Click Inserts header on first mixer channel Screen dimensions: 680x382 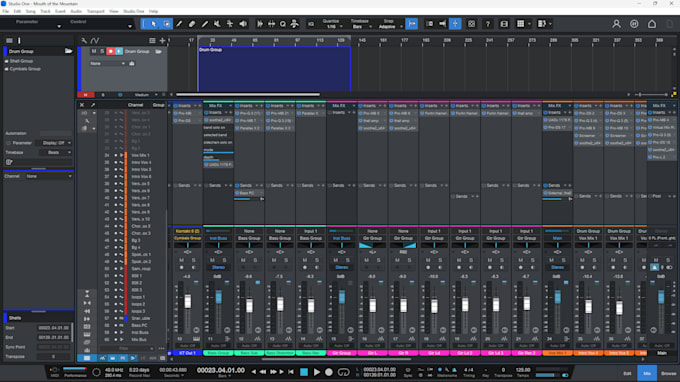[x=185, y=106]
